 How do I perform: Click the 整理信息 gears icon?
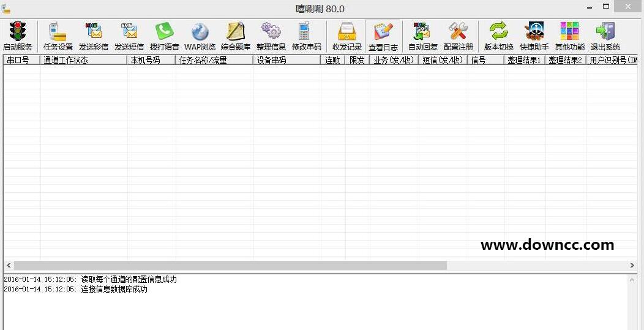[271, 32]
